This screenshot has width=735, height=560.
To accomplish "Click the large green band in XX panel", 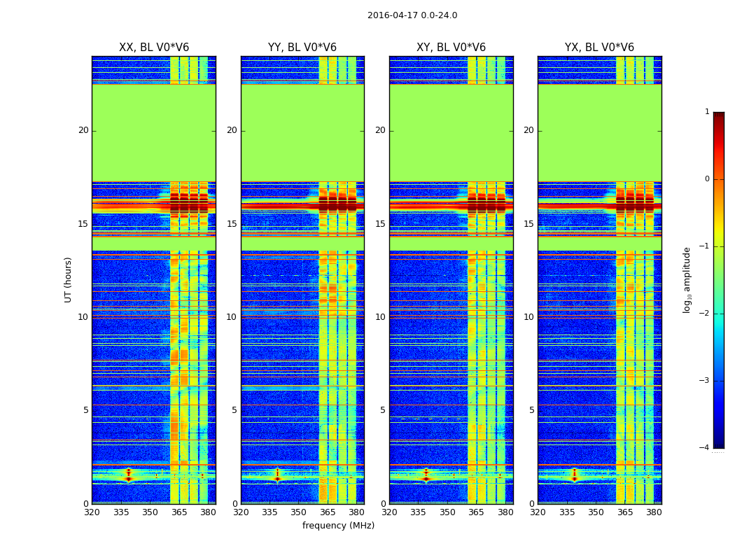I will pos(153,133).
